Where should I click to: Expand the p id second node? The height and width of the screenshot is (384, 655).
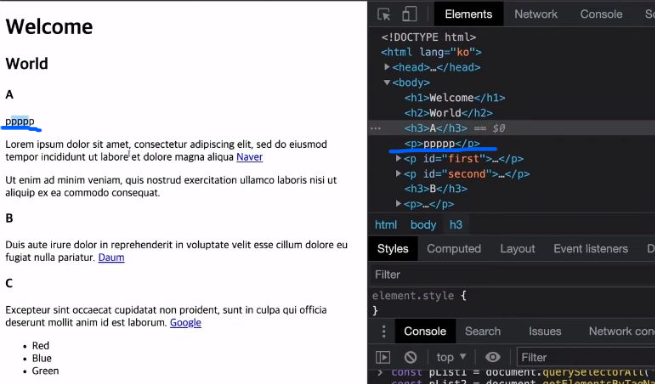(x=398, y=173)
